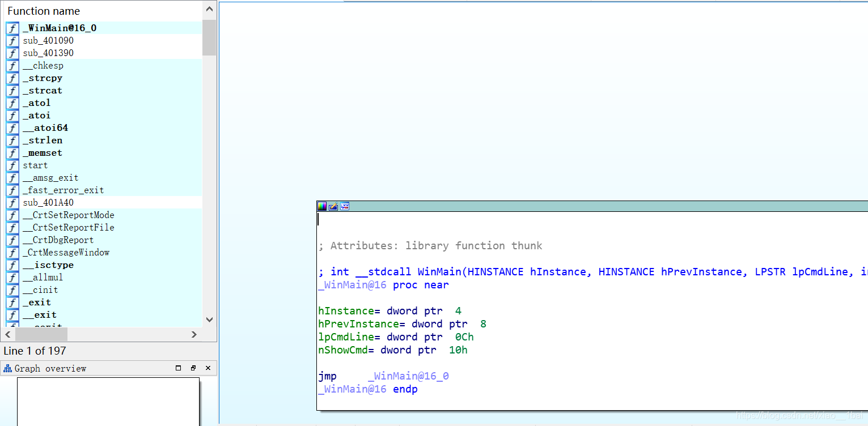Select the _fast_error_exit function row
This screenshot has height=426, width=868.
click(104, 190)
